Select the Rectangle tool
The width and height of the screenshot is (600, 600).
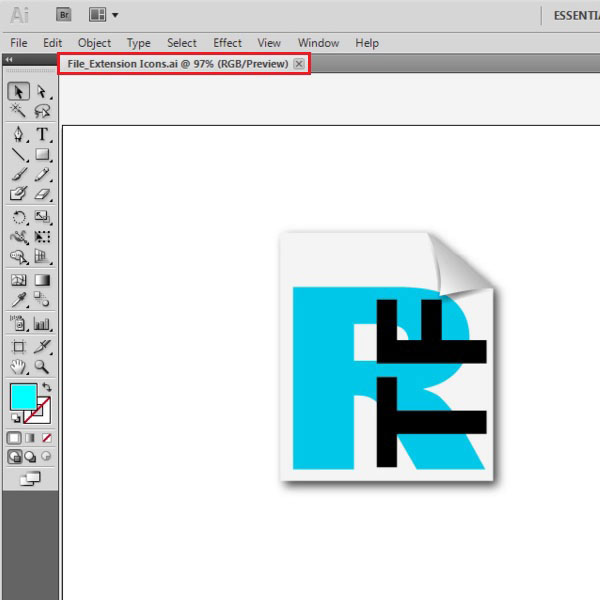42,155
